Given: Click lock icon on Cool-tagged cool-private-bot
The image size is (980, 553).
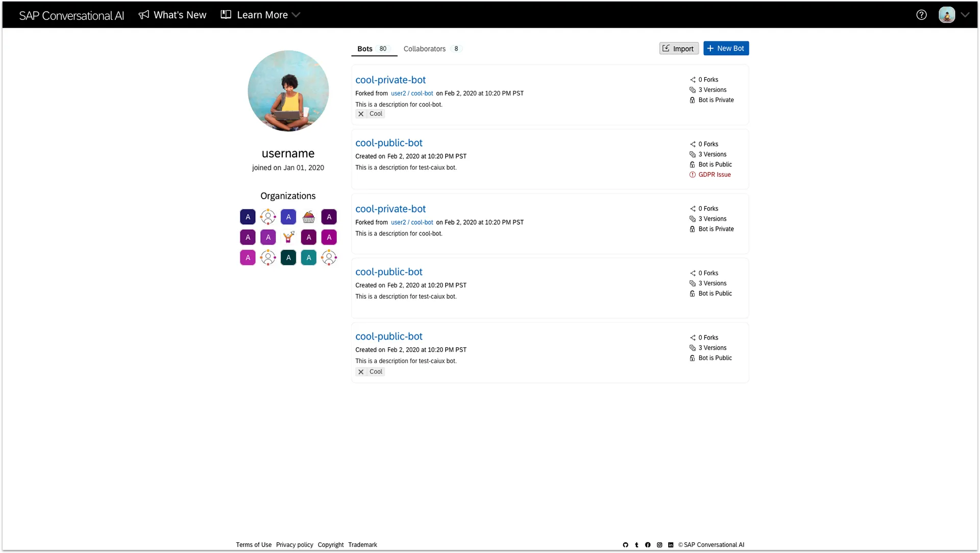Looking at the screenshot, I should (x=693, y=100).
